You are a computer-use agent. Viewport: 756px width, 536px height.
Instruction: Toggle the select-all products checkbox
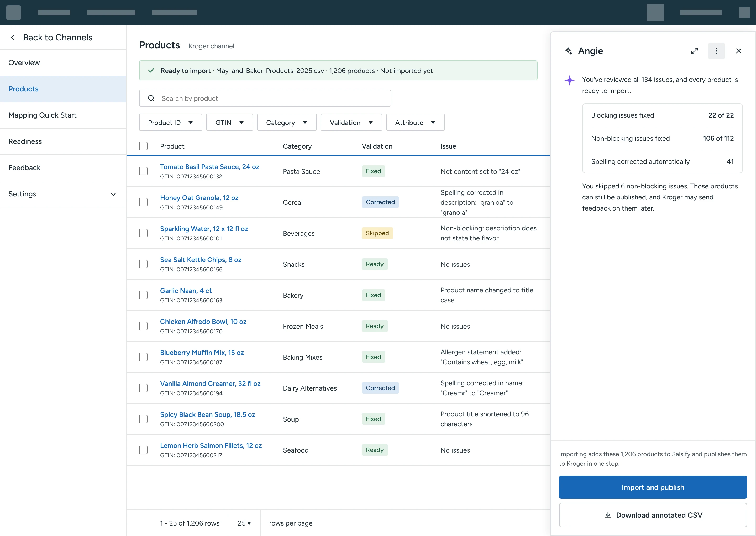pyautogui.click(x=143, y=146)
